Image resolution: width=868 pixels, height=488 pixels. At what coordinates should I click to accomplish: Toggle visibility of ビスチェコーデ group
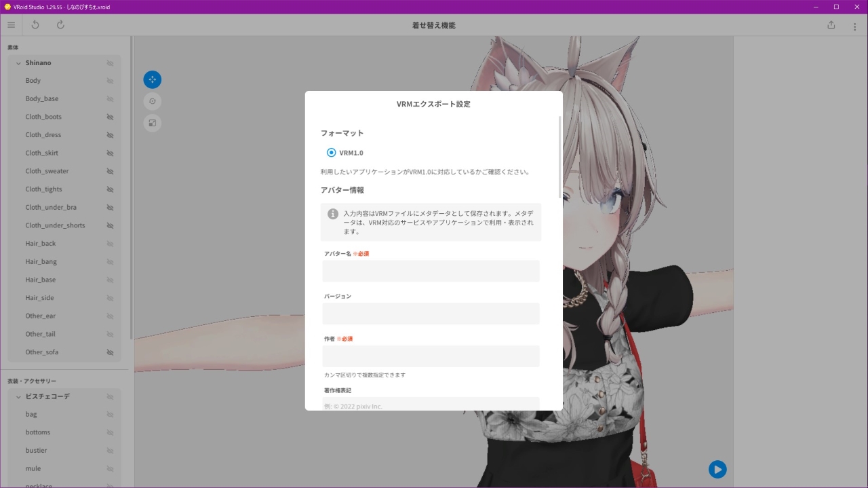click(110, 396)
